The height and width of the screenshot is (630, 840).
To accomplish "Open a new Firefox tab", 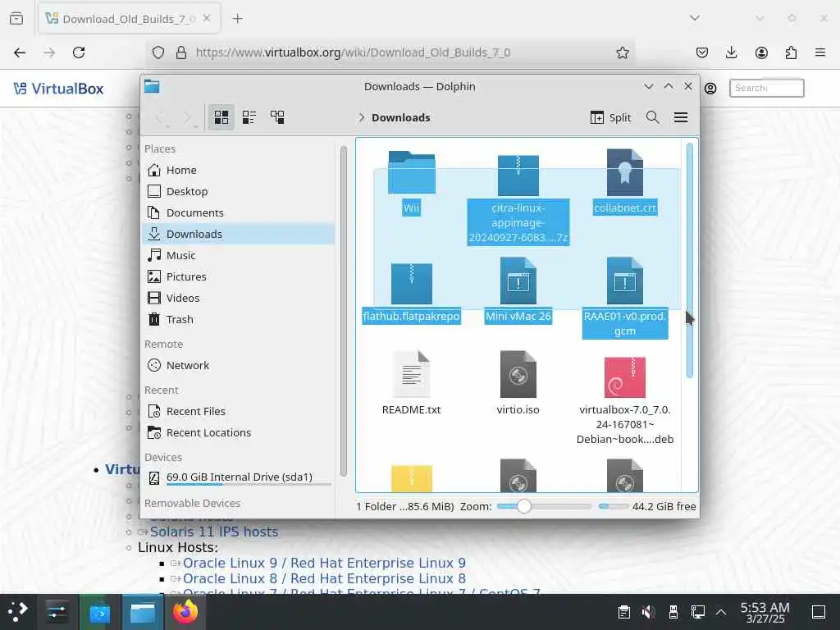I will (x=237, y=19).
